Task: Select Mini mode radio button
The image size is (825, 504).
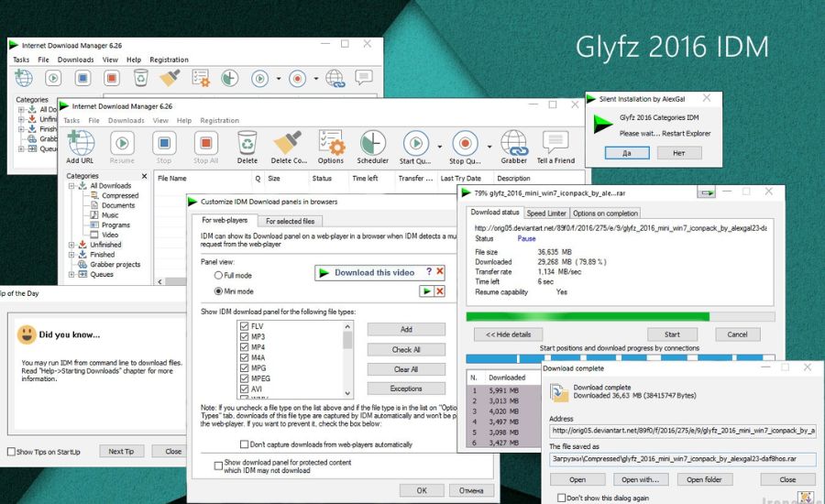Action: 218,290
